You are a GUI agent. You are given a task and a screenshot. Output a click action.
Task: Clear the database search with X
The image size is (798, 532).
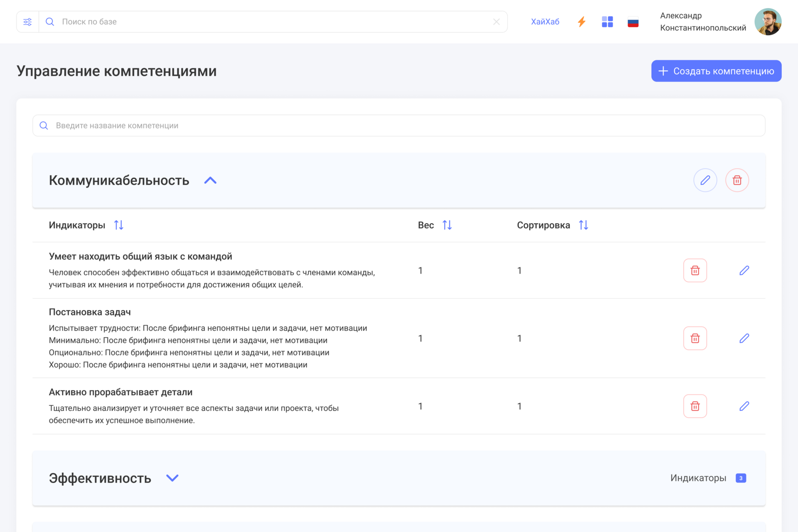496,22
